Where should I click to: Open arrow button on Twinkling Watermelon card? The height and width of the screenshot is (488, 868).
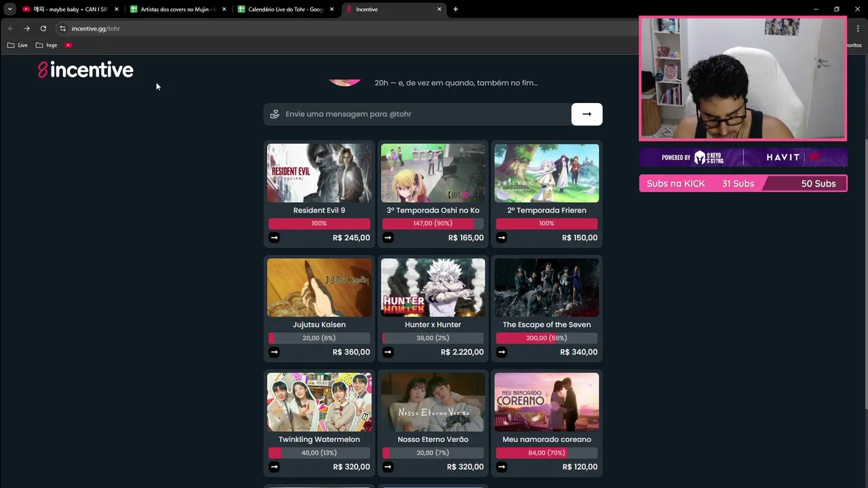tap(274, 466)
